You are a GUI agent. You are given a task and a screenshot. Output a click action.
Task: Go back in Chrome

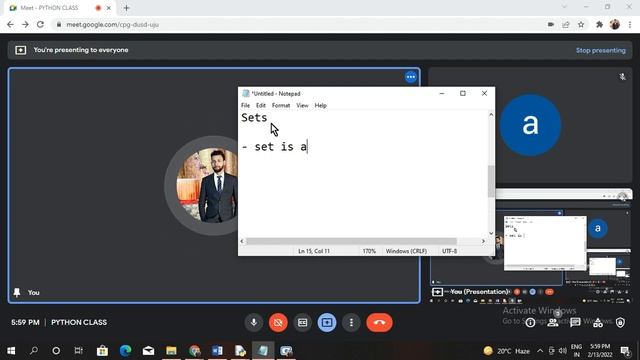(10, 24)
